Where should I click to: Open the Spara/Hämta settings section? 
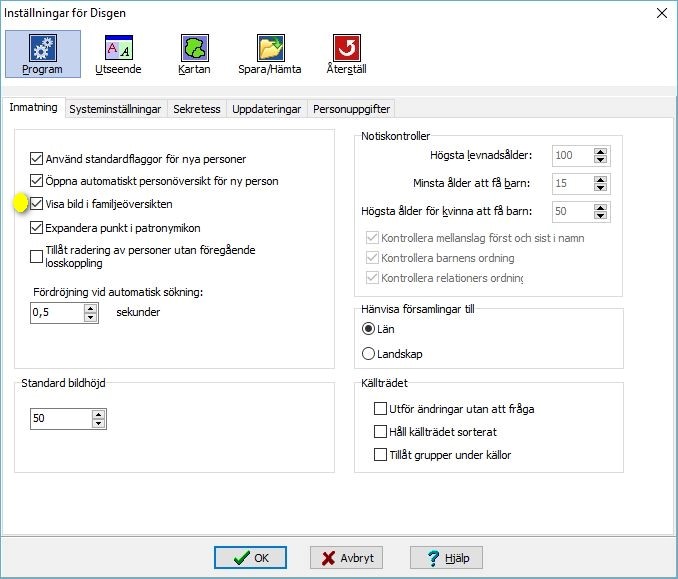click(x=270, y=54)
